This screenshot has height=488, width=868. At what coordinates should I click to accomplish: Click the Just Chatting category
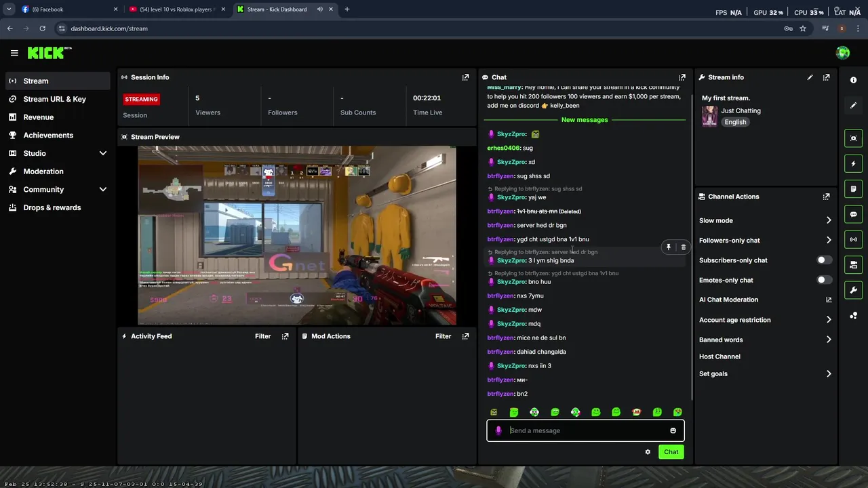click(741, 110)
